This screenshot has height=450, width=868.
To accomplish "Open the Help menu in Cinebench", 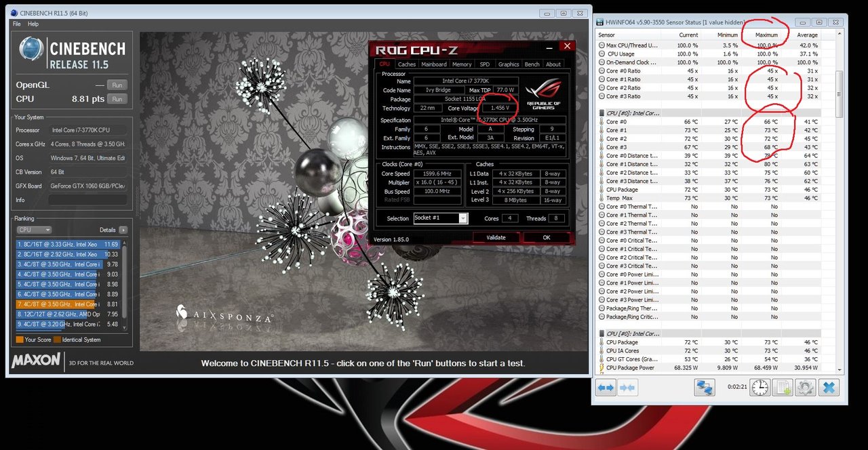I will (33, 24).
